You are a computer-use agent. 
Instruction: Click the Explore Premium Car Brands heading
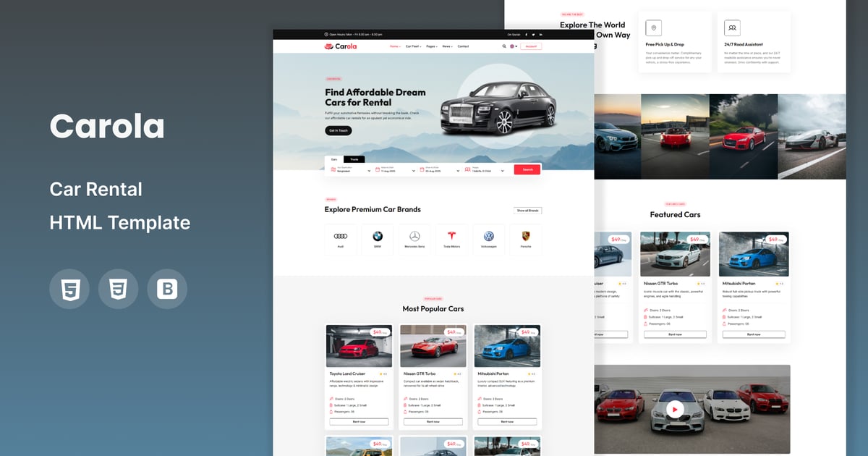click(373, 209)
